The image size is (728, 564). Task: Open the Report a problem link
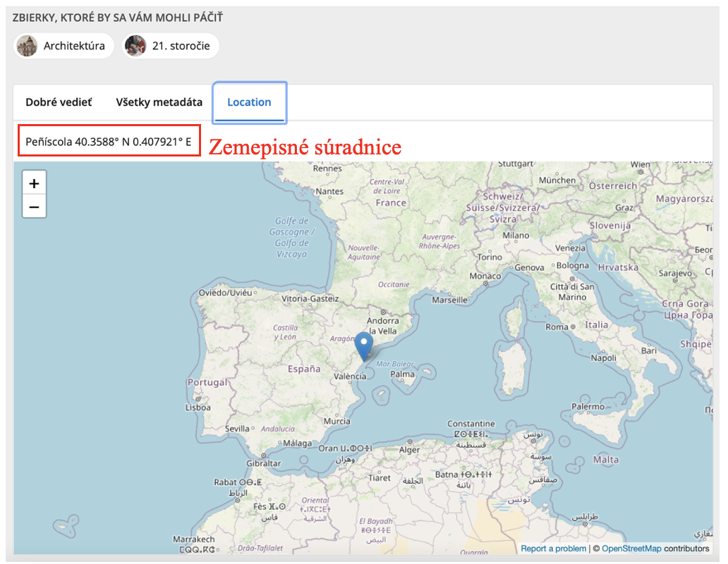[x=553, y=548]
